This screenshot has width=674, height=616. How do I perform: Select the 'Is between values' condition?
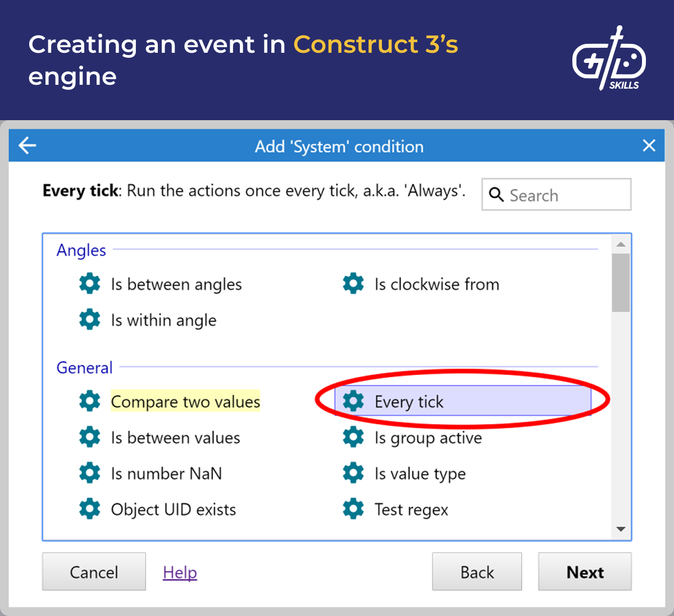(175, 437)
